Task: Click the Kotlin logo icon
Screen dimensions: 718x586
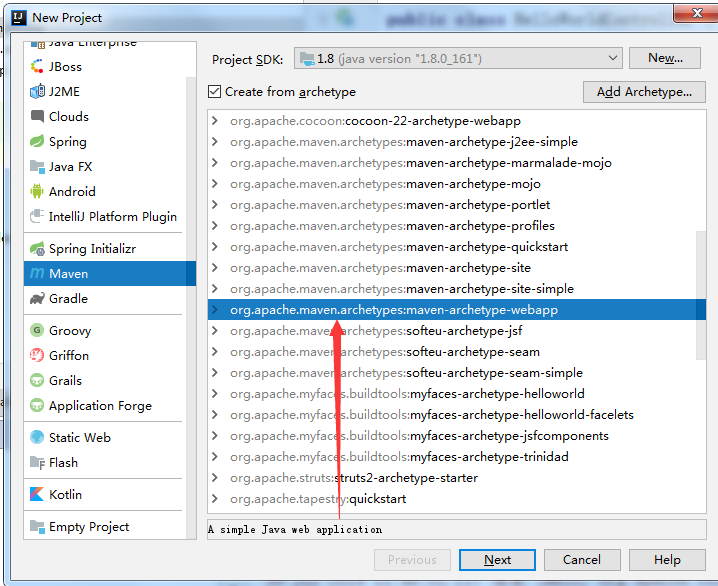Action: point(37,494)
